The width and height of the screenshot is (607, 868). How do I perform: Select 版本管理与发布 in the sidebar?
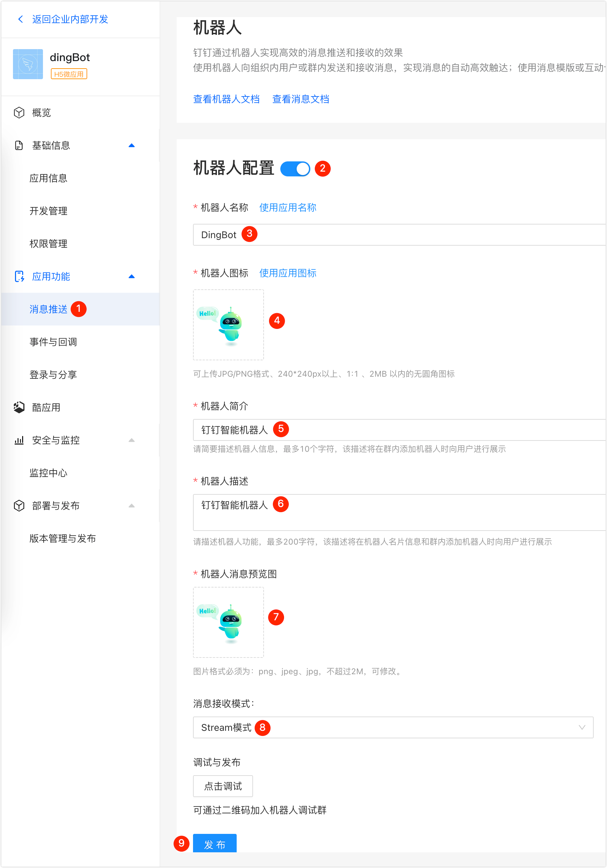[63, 538]
